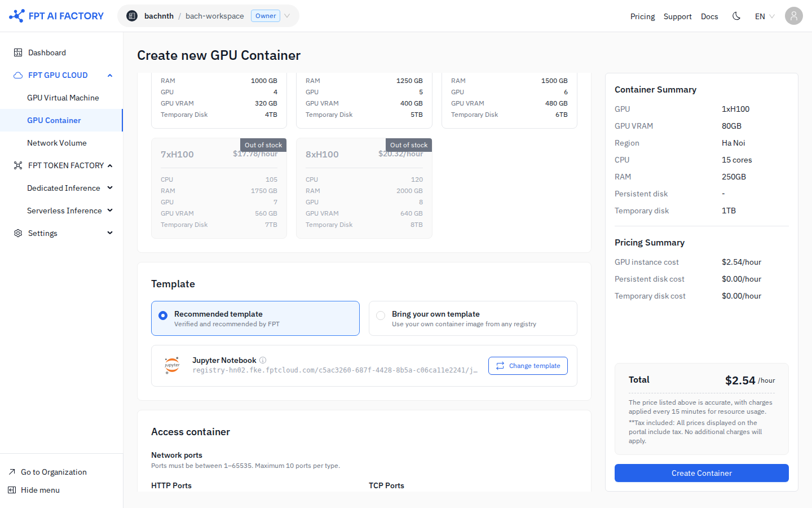Click the HTTP Ports label
This screenshot has height=508, width=812.
[171, 485]
